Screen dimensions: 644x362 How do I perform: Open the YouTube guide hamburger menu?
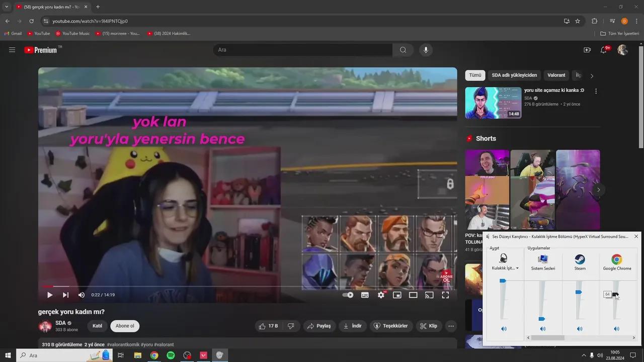point(12,50)
